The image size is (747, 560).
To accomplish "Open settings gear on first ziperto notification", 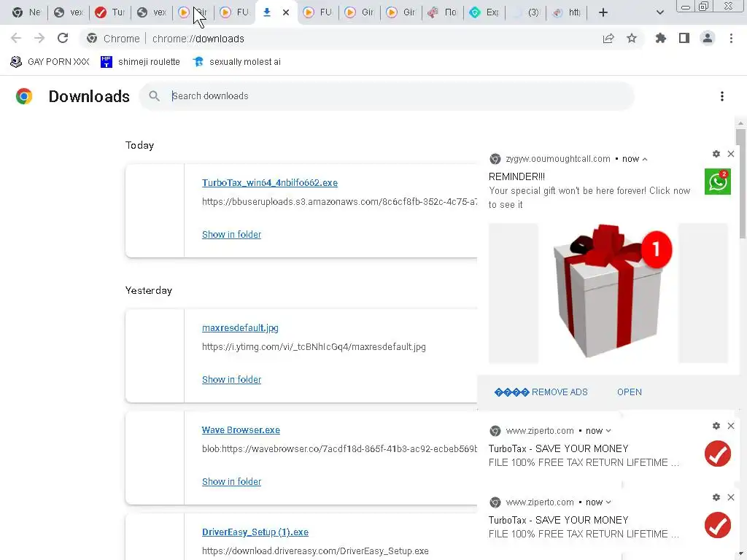I will pos(716,426).
